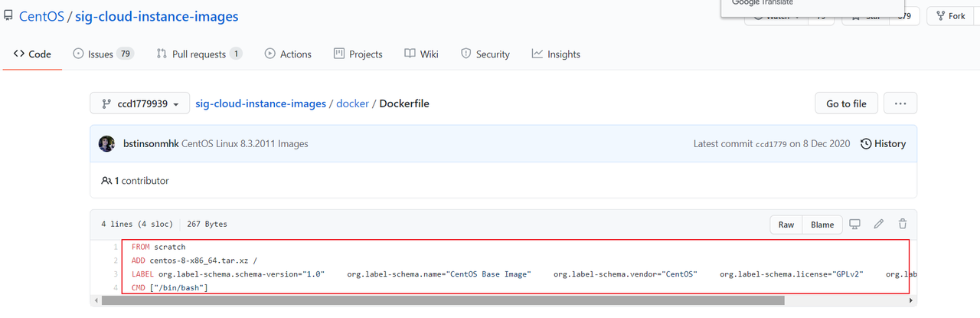Click the scrollbar right arrow

click(911, 301)
